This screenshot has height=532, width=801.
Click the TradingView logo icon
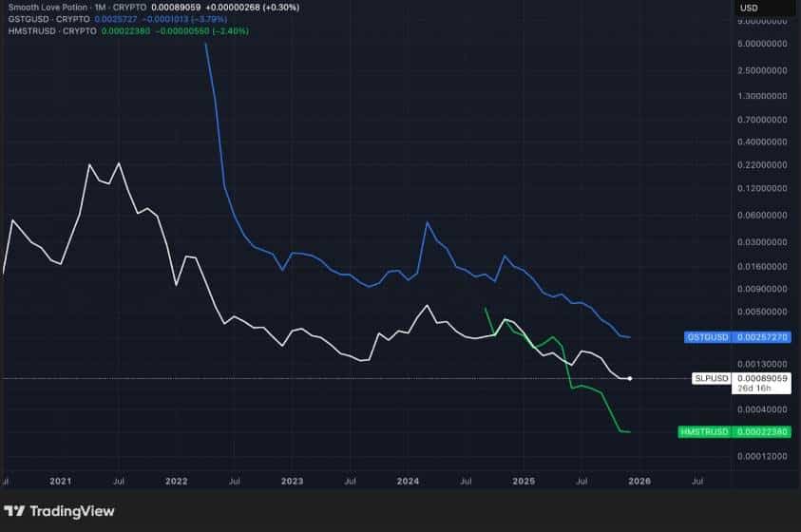coord(14,511)
